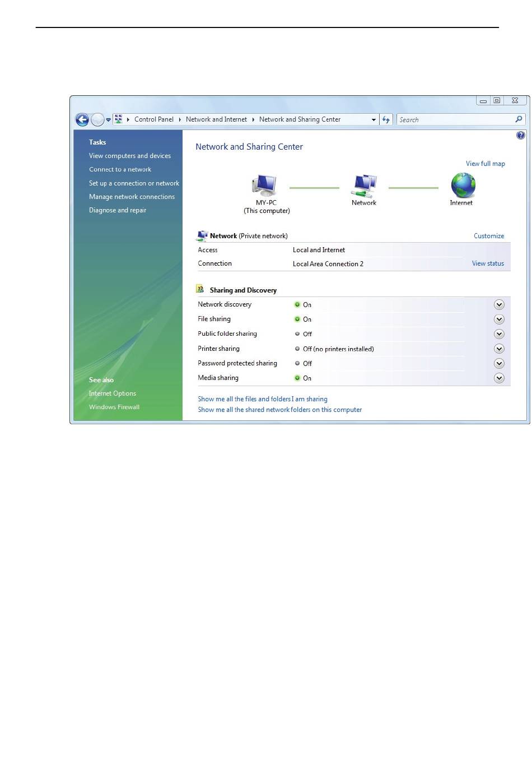Open Help with the question mark icon
The height and width of the screenshot is (774, 532).
[521, 135]
